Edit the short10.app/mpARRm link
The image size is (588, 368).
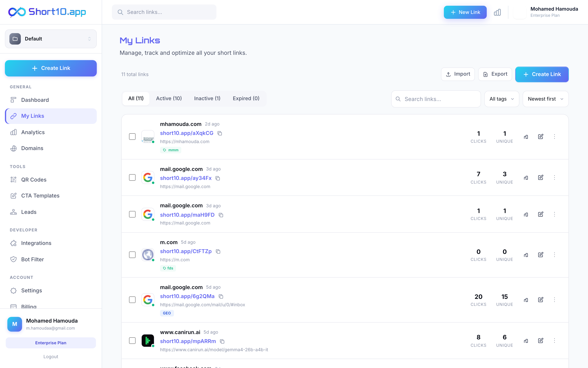541,340
